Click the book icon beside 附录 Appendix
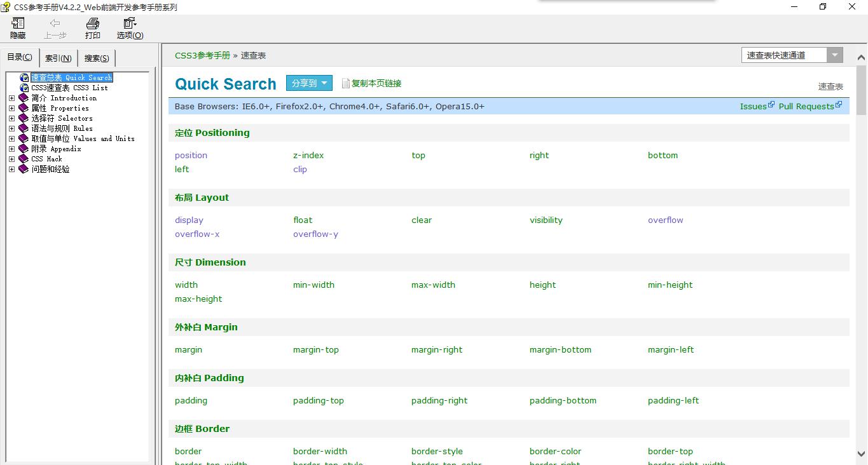868x465 pixels. [x=24, y=149]
